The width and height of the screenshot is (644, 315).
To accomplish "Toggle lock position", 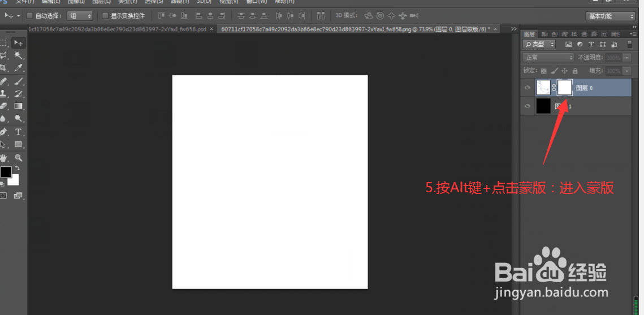I will (x=565, y=71).
